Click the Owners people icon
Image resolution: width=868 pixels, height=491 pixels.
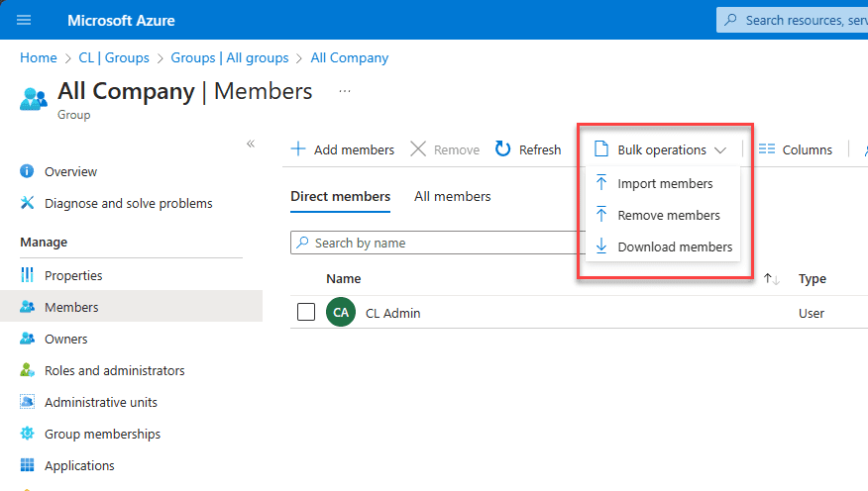coord(27,339)
